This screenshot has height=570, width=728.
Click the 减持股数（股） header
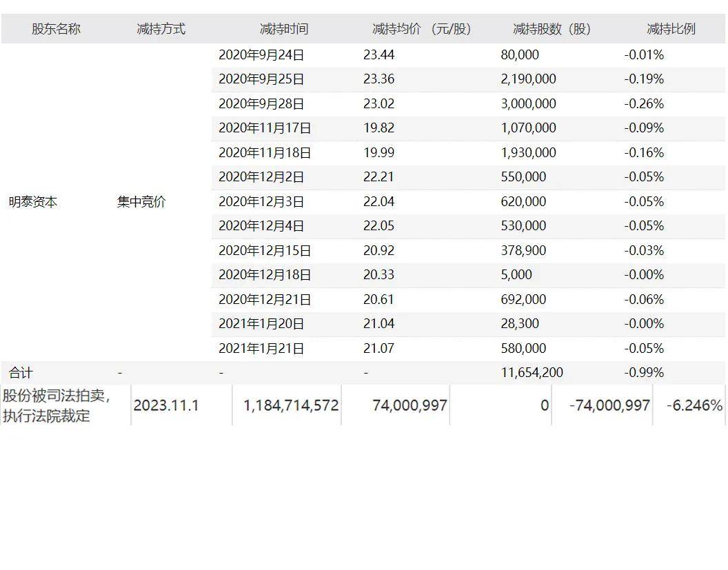click(x=552, y=29)
